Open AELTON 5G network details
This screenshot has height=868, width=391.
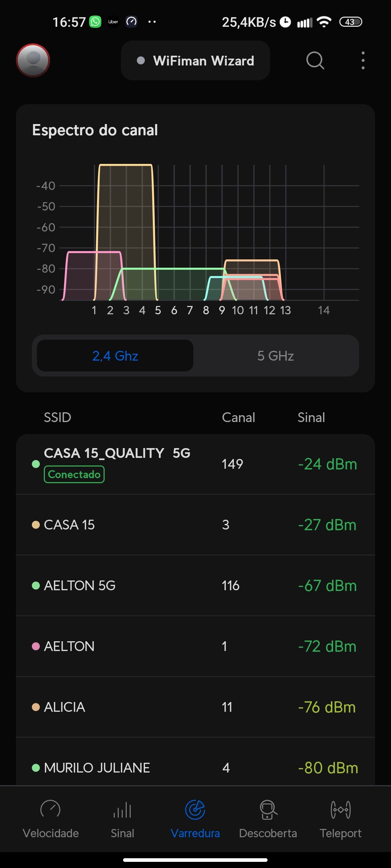(195, 586)
